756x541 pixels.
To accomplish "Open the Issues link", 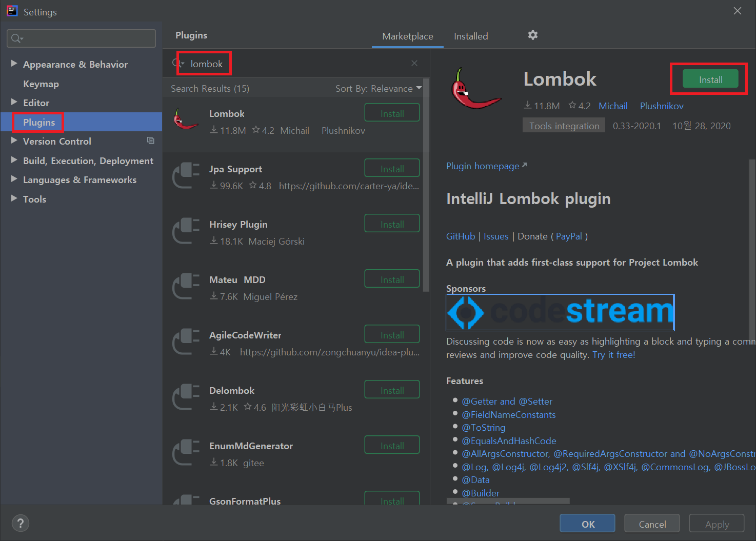I will pos(496,236).
